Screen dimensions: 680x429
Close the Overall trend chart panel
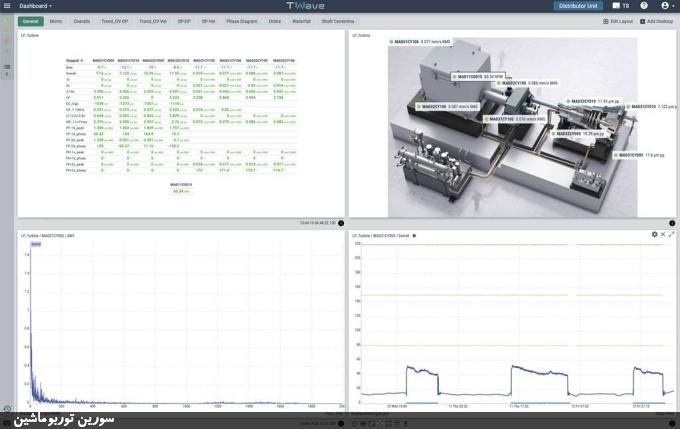coord(663,234)
